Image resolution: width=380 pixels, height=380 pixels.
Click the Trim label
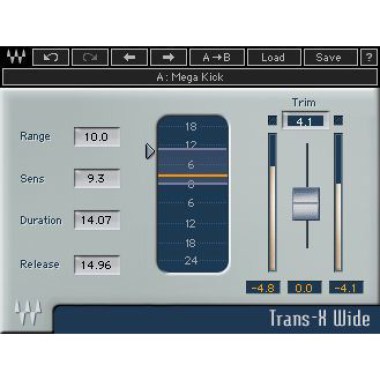click(304, 102)
